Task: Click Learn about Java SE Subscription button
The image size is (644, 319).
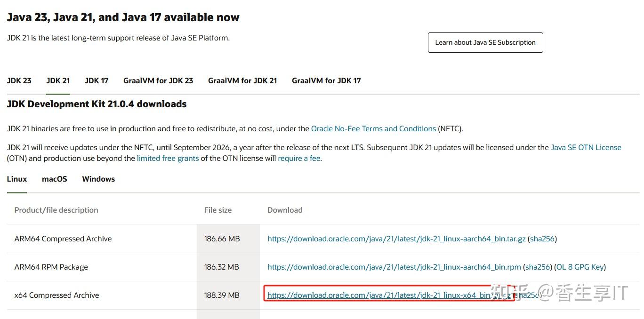Action: coord(485,42)
